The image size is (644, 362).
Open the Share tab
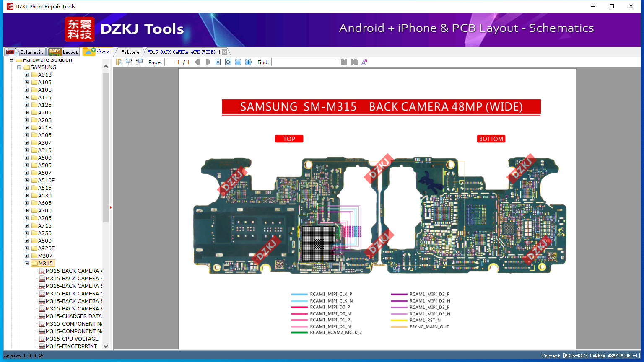(96, 51)
